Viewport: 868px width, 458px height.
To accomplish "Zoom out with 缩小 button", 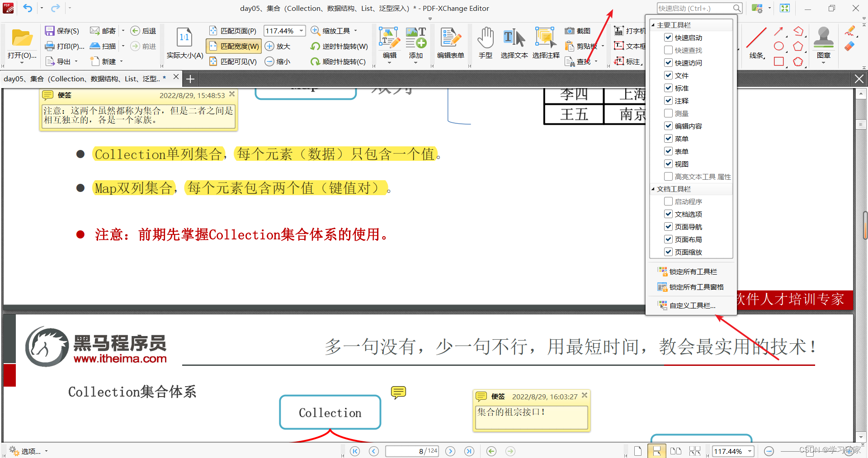I will (278, 61).
